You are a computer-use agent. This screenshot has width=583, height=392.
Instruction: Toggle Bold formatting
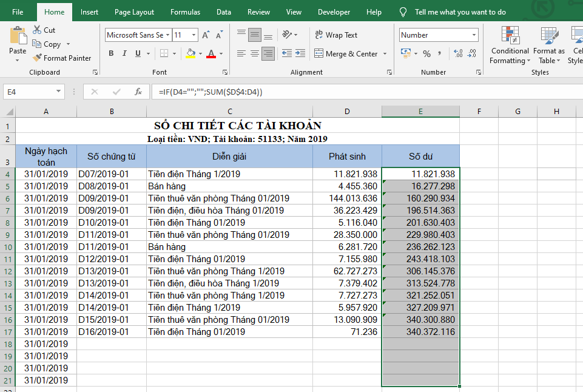point(111,53)
